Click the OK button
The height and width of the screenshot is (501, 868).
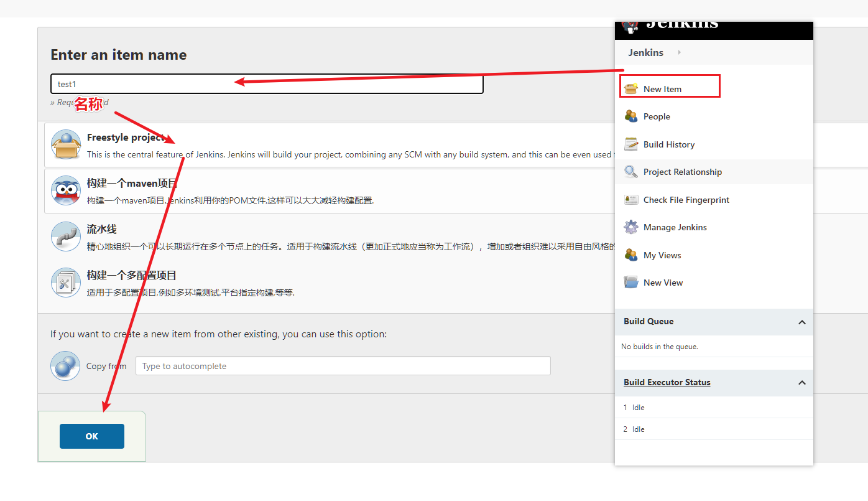(x=92, y=436)
